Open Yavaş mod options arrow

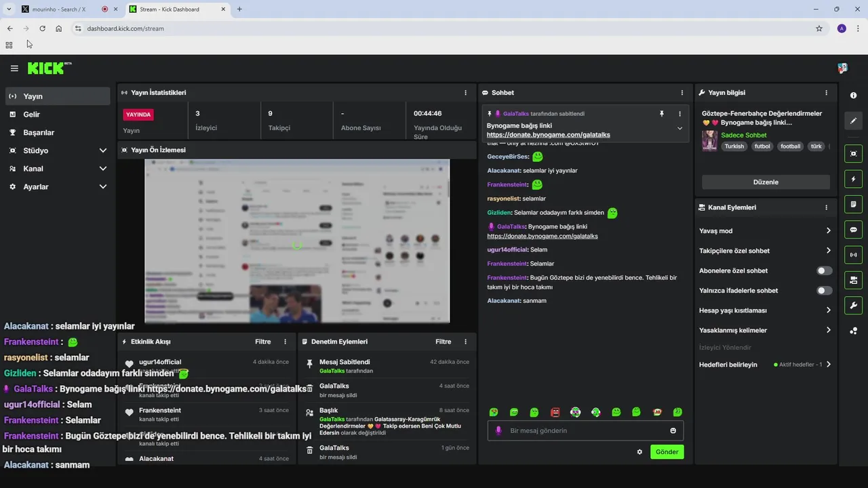tap(828, 230)
